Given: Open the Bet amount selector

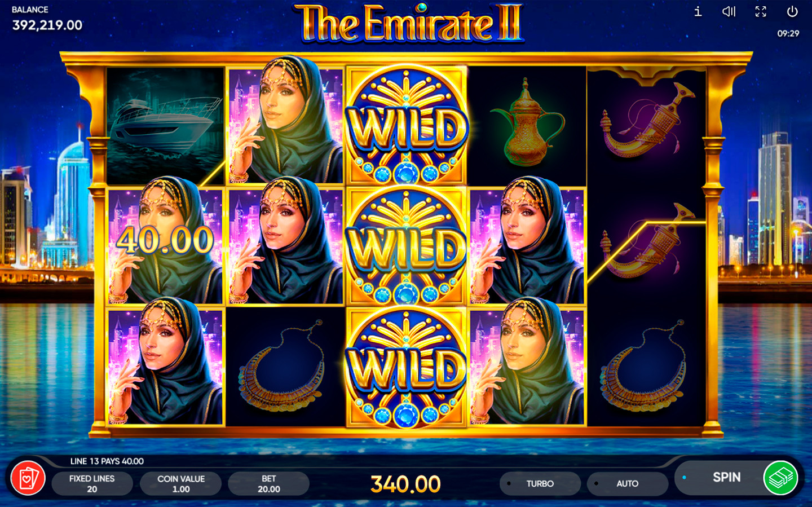Looking at the screenshot, I should (269, 484).
